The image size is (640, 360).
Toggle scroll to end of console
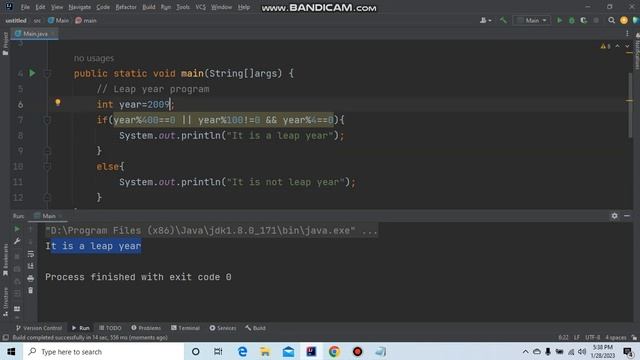pyautogui.click(x=31, y=266)
